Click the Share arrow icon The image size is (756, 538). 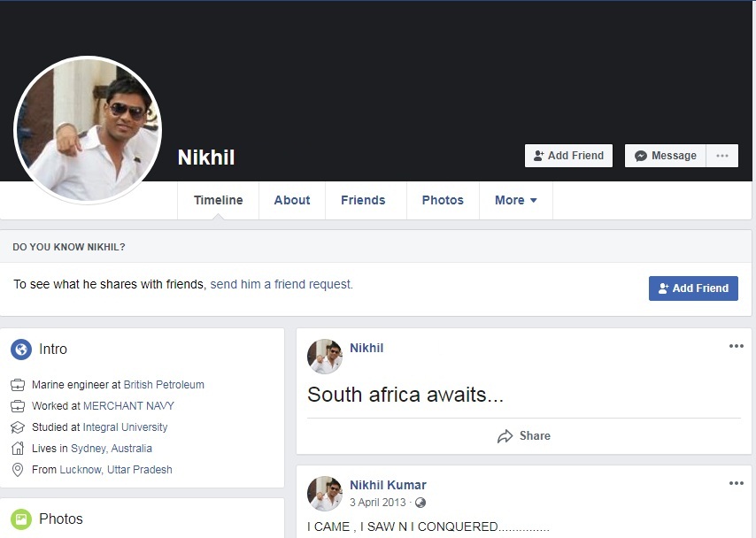(505, 436)
